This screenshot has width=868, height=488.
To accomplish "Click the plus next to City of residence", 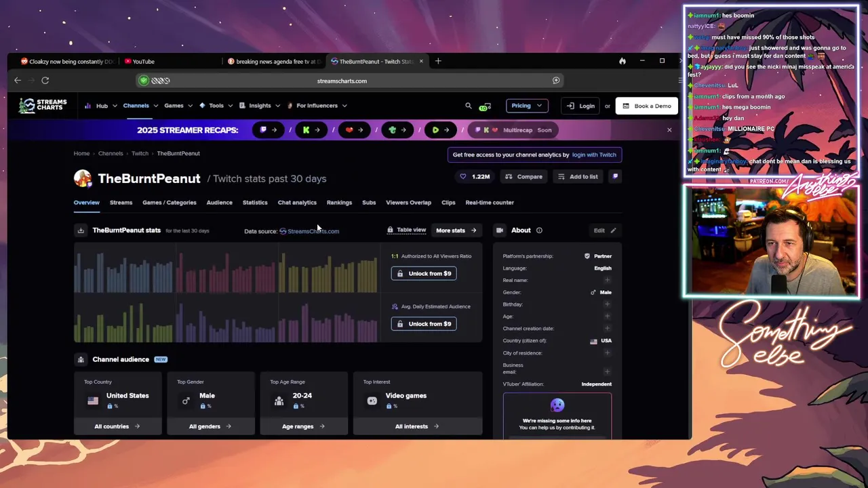I will point(607,353).
